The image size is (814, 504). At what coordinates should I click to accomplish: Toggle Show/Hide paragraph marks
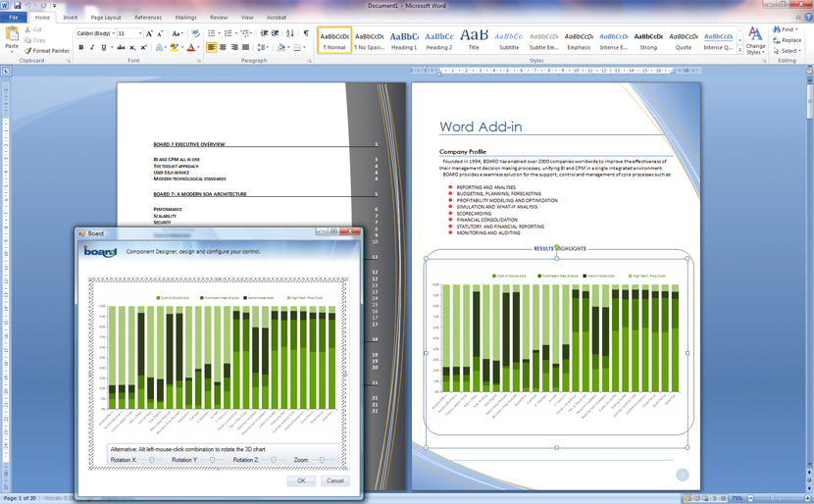click(306, 33)
